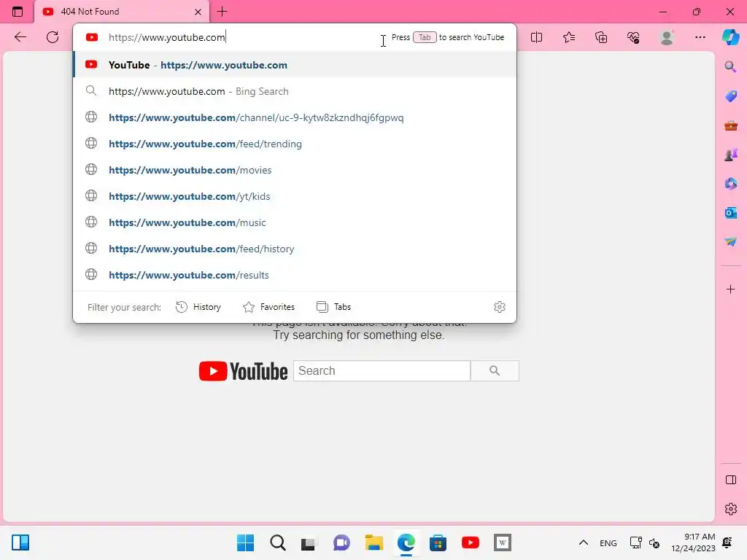747x560 pixels.
Task: Open the clock showing 9:17 AM
Action: point(693,542)
